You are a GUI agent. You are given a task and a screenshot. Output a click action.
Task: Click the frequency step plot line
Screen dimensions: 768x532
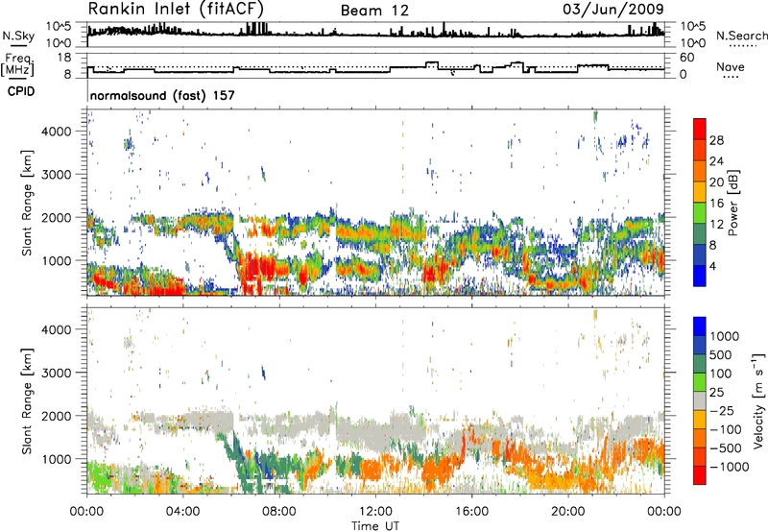click(x=375, y=70)
